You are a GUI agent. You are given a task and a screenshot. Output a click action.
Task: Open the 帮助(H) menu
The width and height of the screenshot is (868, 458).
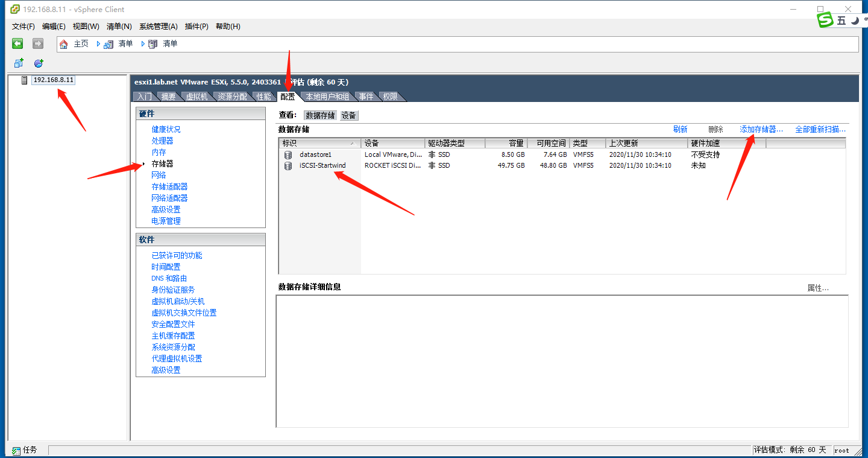point(228,27)
